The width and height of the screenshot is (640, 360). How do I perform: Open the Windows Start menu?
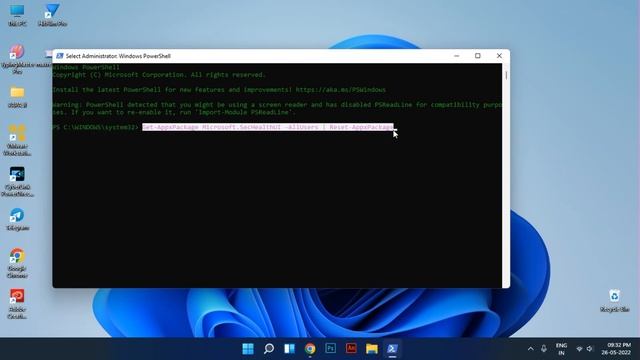[248, 349]
